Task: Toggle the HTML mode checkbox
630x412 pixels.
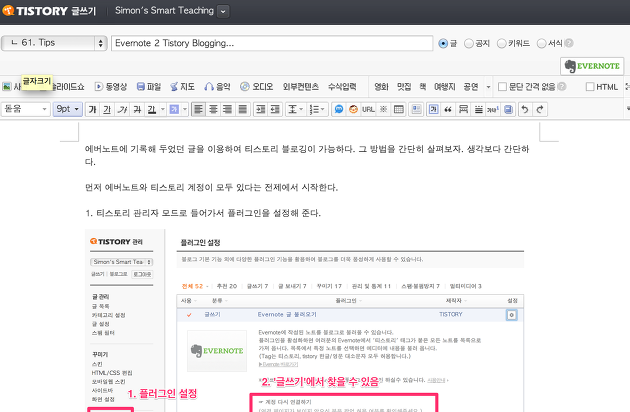Action: [590, 86]
